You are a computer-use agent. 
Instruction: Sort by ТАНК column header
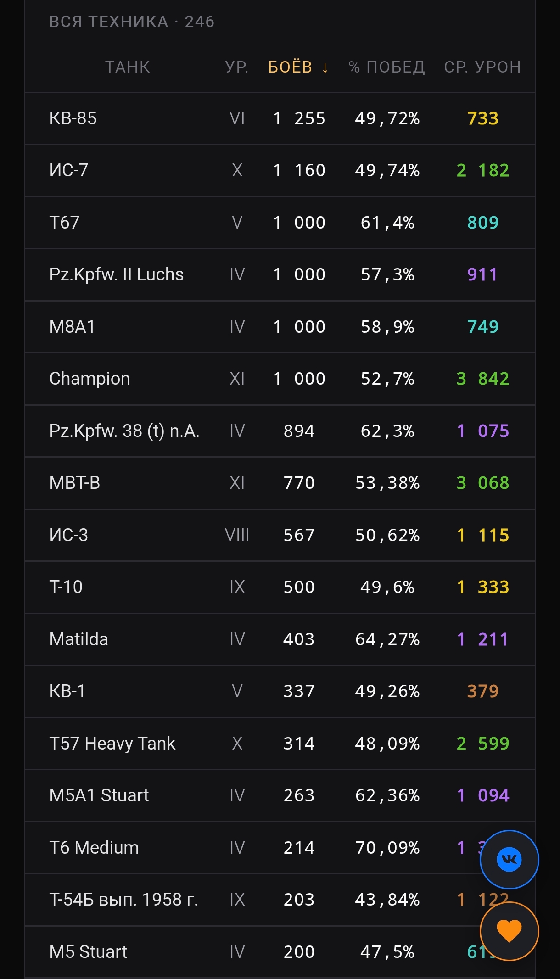tap(128, 67)
